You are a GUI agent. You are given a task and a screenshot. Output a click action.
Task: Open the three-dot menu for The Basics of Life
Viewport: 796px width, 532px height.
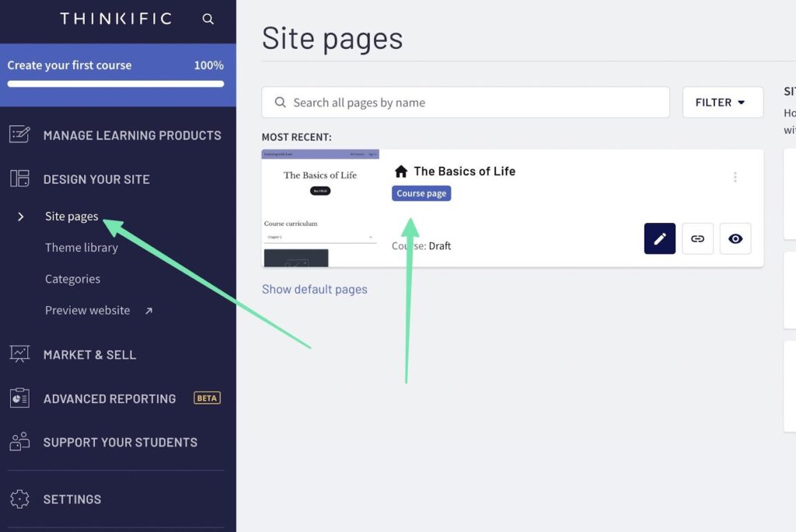(x=735, y=177)
